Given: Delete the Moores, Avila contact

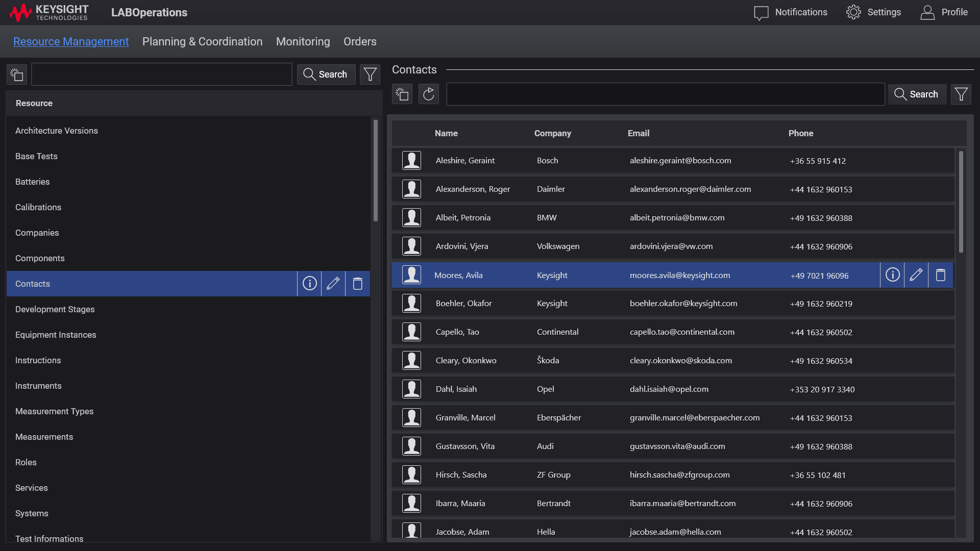Looking at the screenshot, I should [940, 275].
